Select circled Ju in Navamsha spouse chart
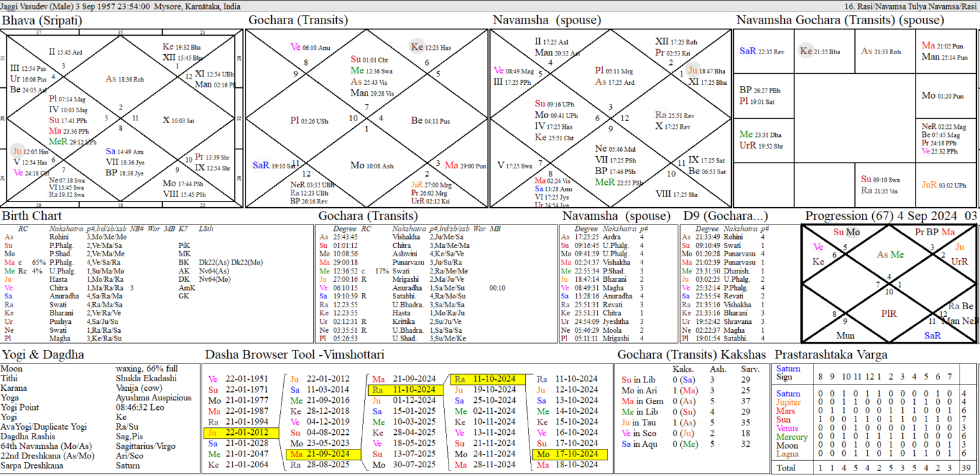Viewport: 980px width, 475px height. (694, 71)
